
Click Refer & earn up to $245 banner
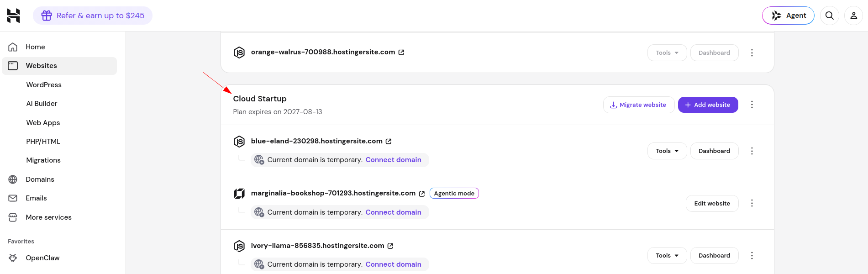pyautogui.click(x=93, y=16)
